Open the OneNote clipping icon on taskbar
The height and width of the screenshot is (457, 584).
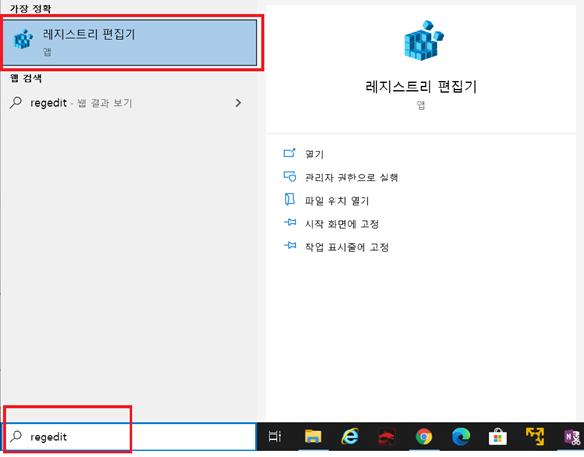coord(572,437)
